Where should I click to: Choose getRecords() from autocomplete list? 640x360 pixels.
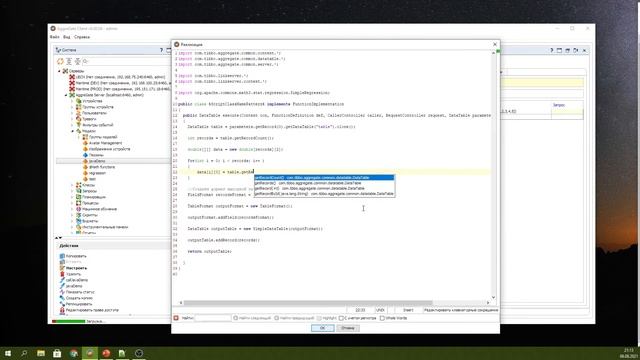click(324, 183)
